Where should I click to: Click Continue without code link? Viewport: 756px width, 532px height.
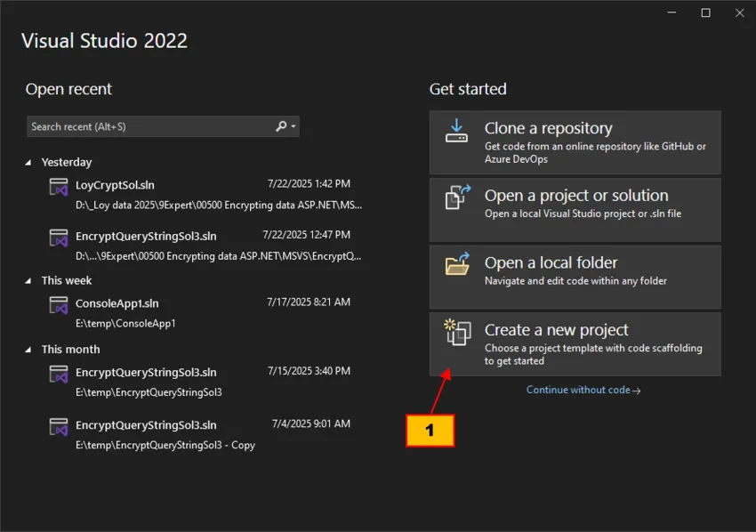pyautogui.click(x=583, y=390)
